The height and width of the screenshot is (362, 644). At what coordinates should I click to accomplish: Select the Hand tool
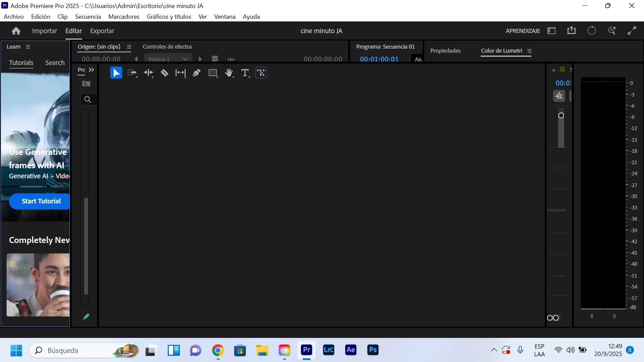[229, 73]
